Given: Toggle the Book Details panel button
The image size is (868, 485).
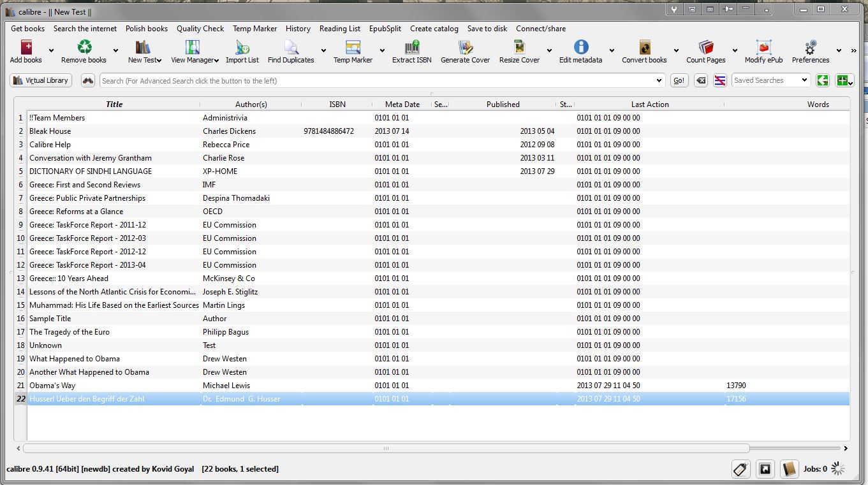Looking at the screenshot, I should [x=789, y=469].
